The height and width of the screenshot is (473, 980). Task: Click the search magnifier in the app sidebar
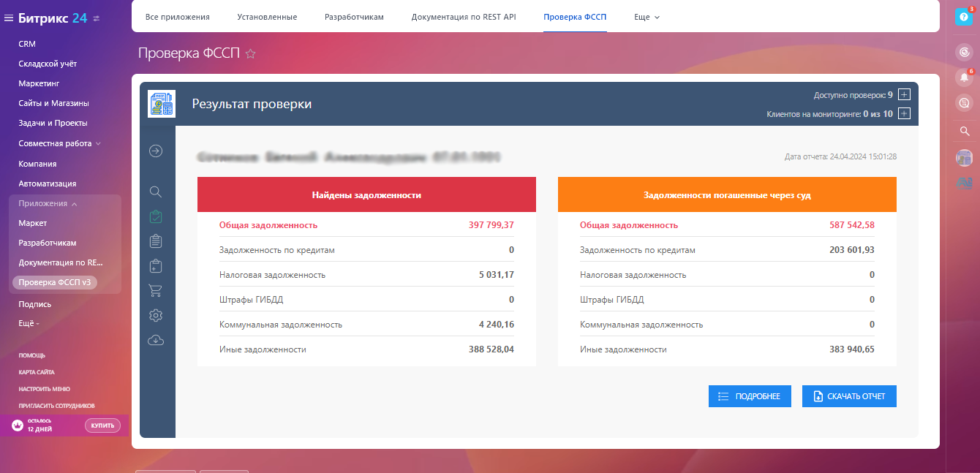(155, 192)
